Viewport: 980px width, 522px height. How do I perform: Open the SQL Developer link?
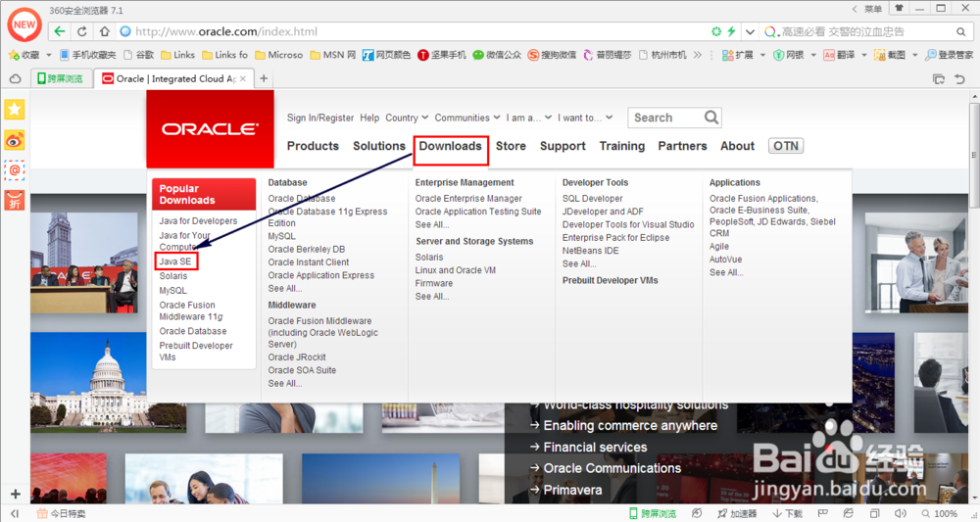[592, 199]
